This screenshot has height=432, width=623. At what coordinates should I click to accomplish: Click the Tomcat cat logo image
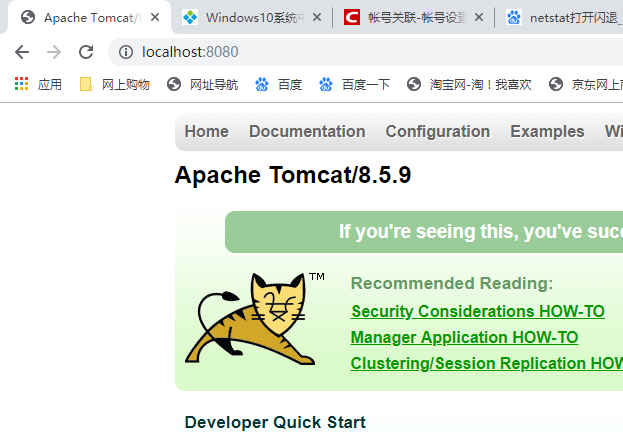point(254,319)
